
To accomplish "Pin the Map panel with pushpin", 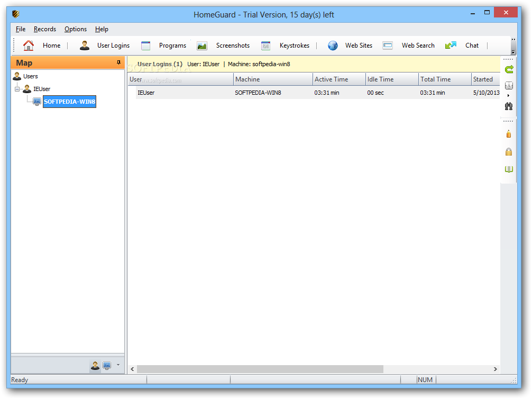I will tap(118, 62).
